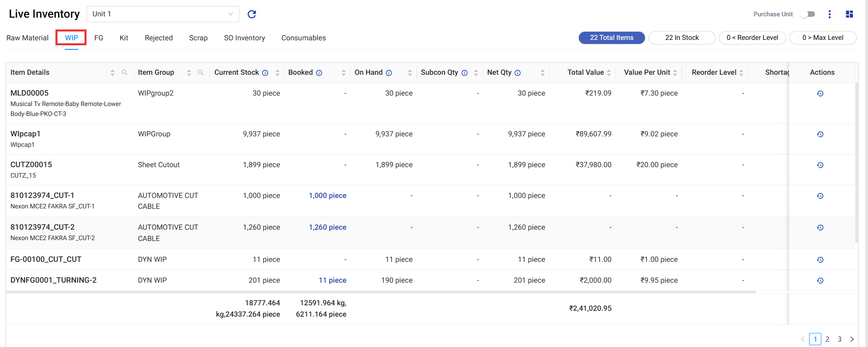Click the grid layout icon at top right
Screen dimensions: 868x347
pyautogui.click(x=849, y=14)
